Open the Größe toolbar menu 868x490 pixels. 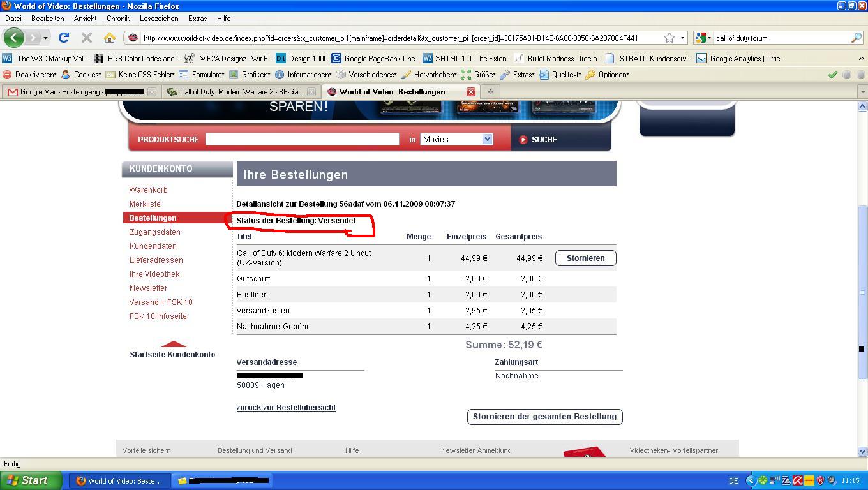click(x=478, y=74)
